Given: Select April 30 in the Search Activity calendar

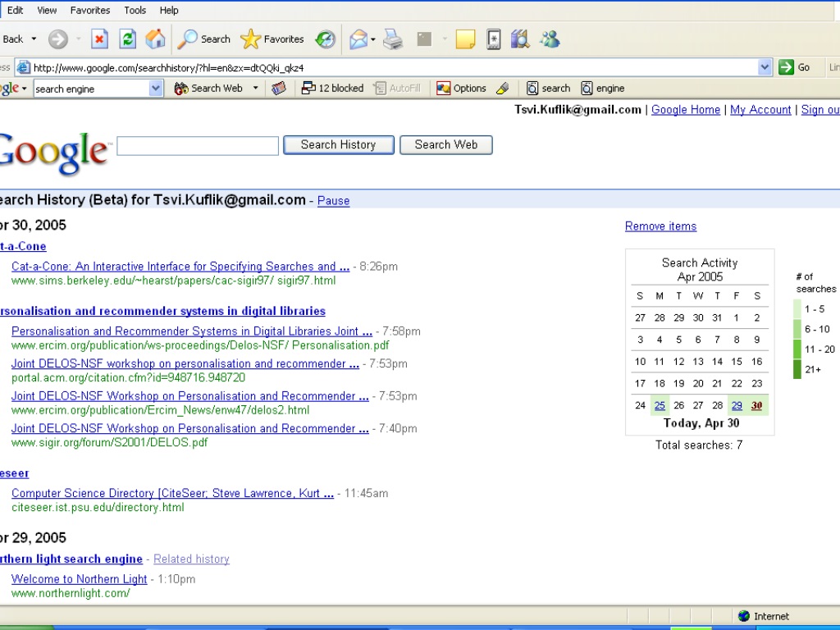Looking at the screenshot, I should click(756, 405).
